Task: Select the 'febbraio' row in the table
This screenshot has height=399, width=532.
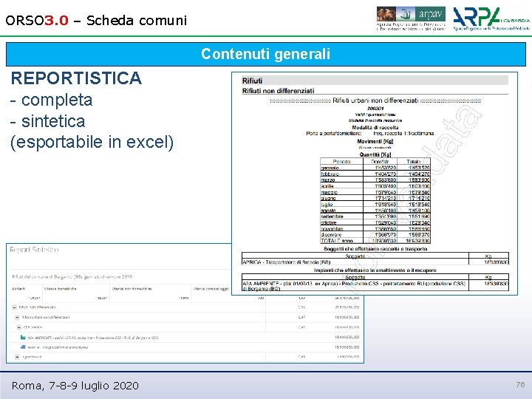Action: click(x=375, y=174)
